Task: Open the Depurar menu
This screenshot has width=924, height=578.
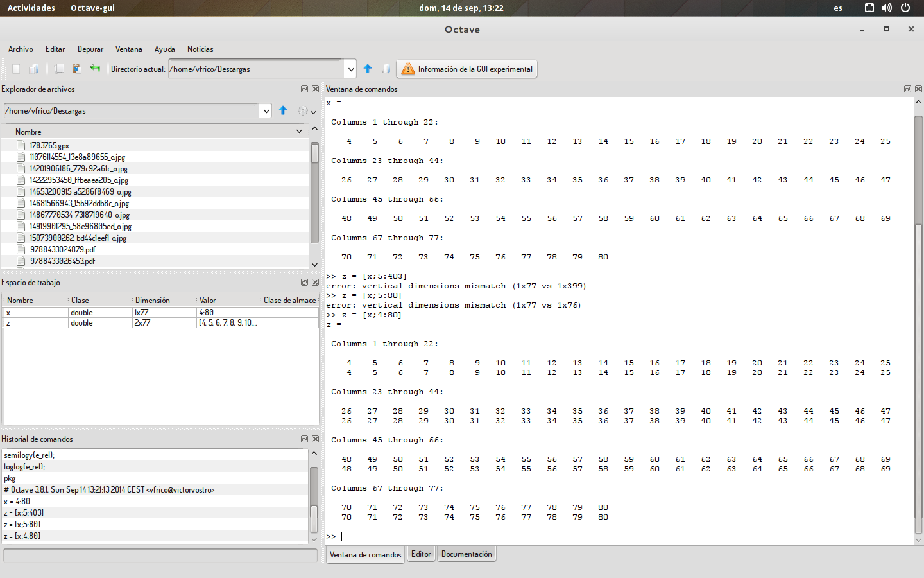Action: (x=90, y=49)
